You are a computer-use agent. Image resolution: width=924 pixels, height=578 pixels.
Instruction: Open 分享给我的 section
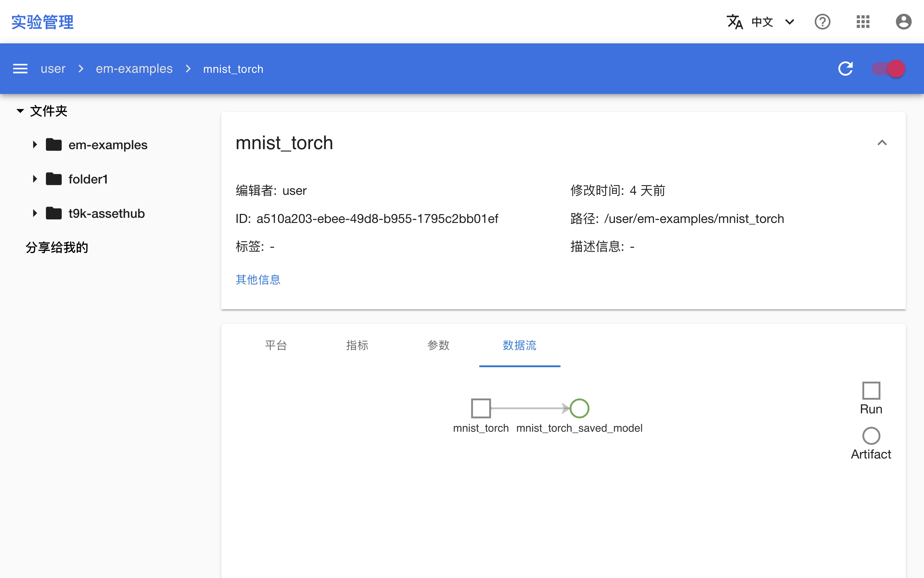pos(57,247)
